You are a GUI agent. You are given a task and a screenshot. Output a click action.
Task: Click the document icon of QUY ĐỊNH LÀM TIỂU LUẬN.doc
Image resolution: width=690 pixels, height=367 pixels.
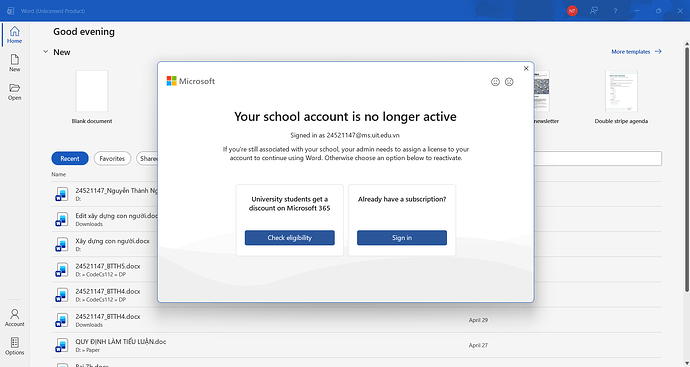62,345
